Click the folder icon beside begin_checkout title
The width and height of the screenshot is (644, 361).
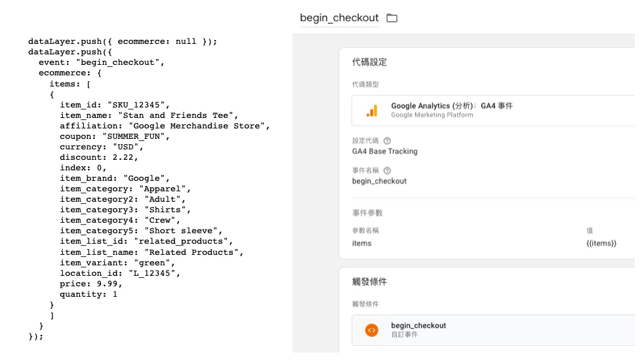[x=392, y=18]
